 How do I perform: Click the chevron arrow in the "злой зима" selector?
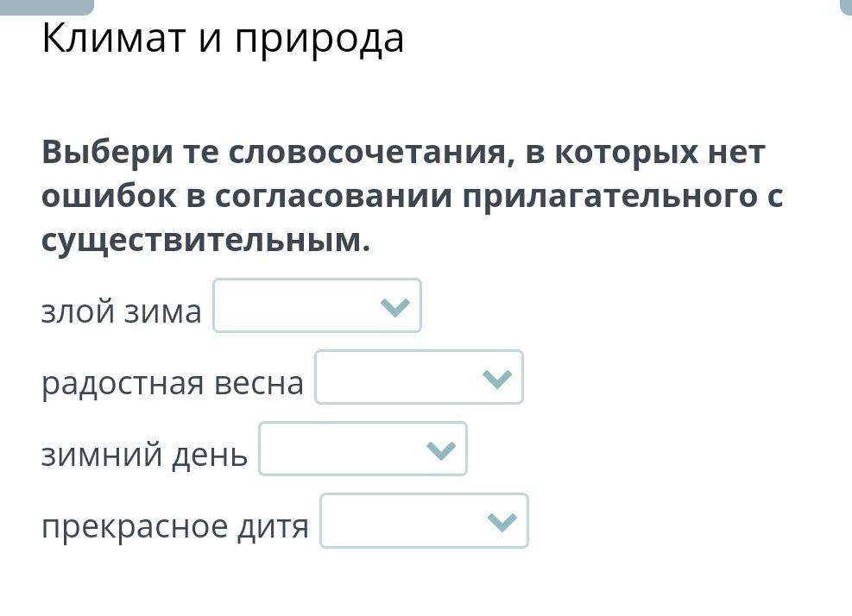click(x=394, y=307)
